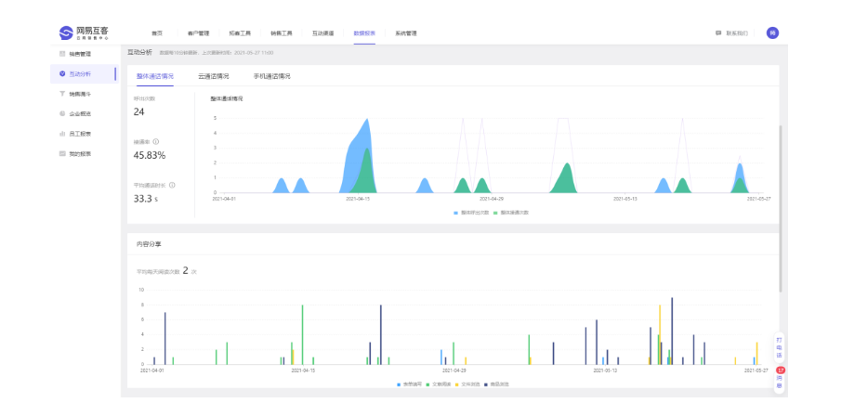Image resolution: width=868 pixels, height=416 pixels.
Task: Click the funnel icon for 销售漏斗
Action: tap(62, 94)
